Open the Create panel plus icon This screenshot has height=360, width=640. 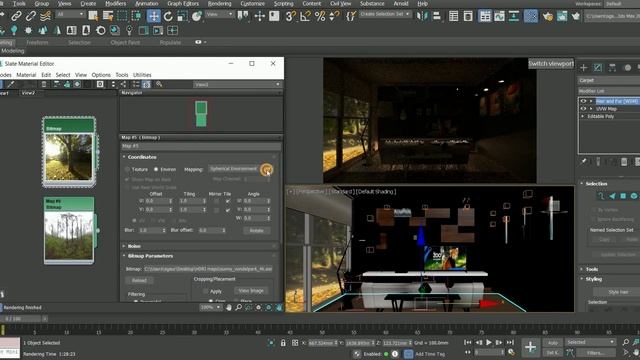583,67
